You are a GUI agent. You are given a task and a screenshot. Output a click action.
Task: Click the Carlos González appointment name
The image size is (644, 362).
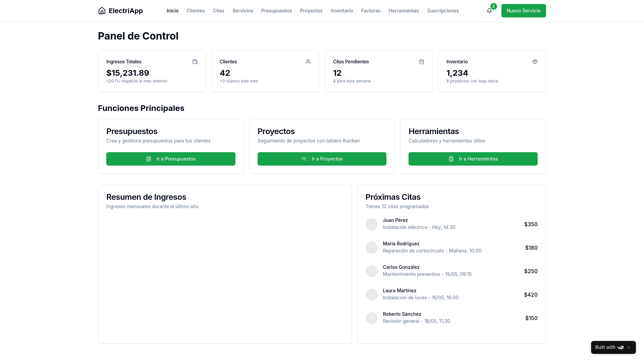(x=401, y=267)
